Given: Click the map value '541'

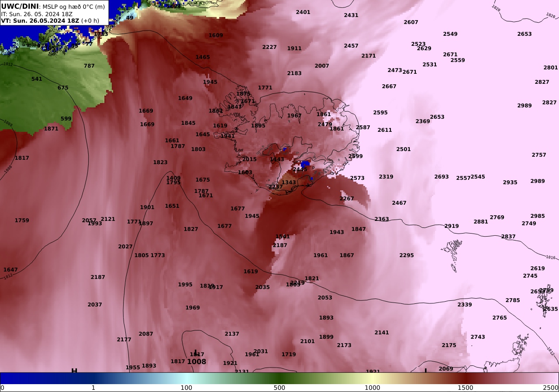Looking at the screenshot, I should [x=37, y=79].
